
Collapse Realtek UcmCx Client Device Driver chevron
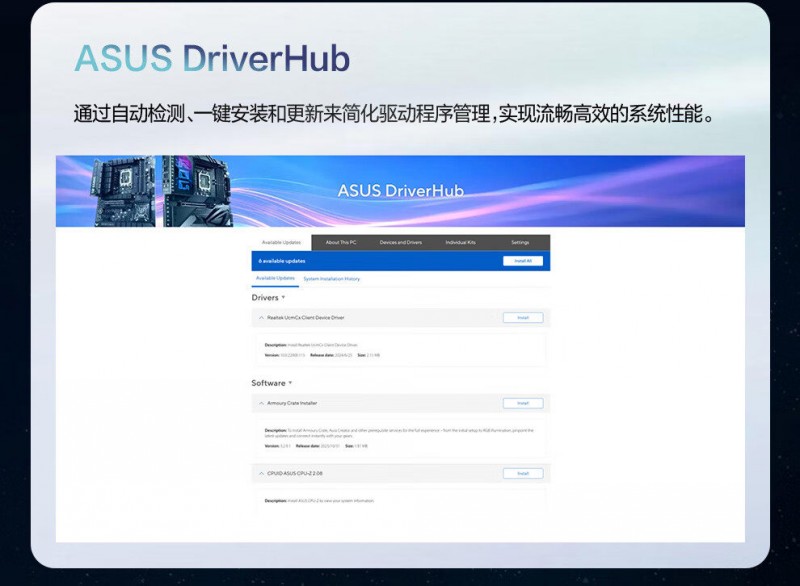(x=261, y=318)
